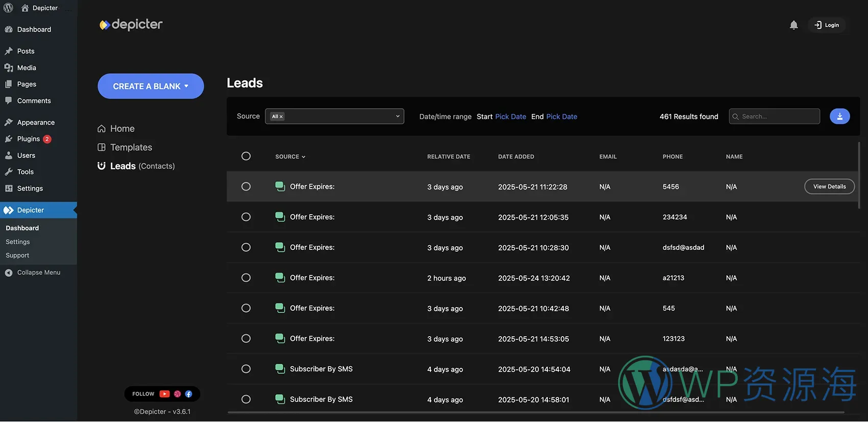Click the Tools wrench icon
The width and height of the screenshot is (868, 422).
click(x=9, y=172)
